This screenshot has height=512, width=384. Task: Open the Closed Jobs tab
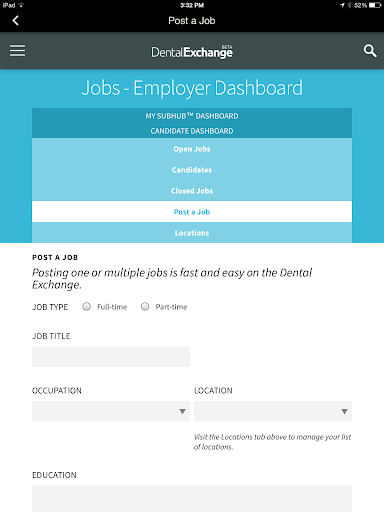[x=192, y=191]
